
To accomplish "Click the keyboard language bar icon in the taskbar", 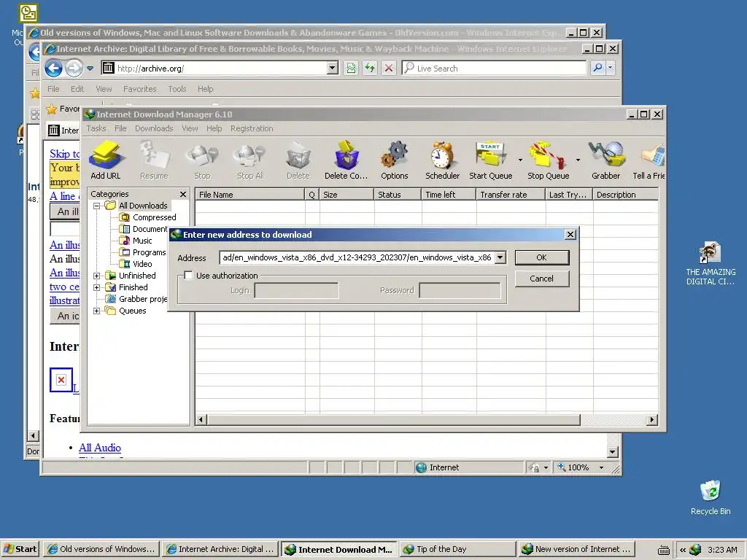I will coord(664,550).
